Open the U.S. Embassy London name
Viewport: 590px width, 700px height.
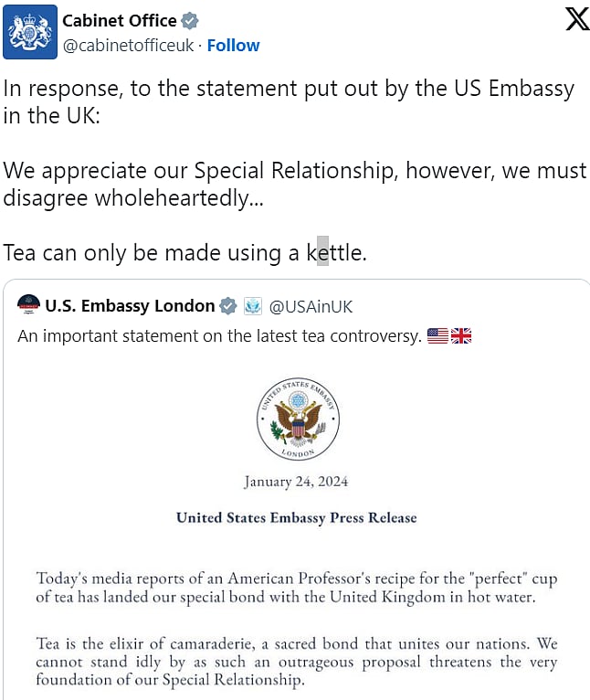pyautogui.click(x=130, y=306)
